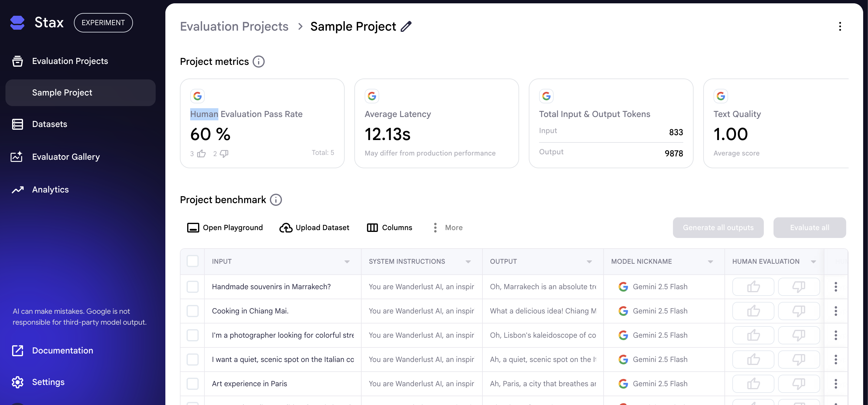This screenshot has height=405, width=868.
Task: Open the project options kebab menu at top right
Action: coord(840,26)
